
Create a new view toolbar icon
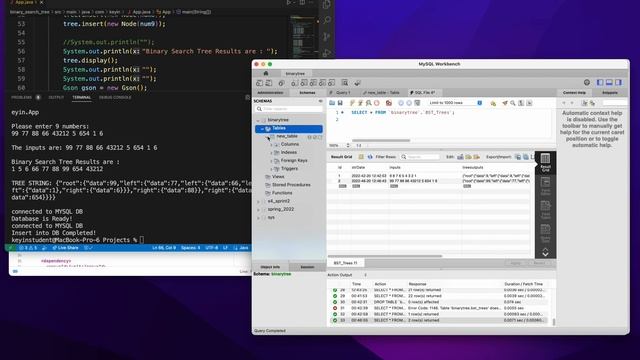click(313, 83)
